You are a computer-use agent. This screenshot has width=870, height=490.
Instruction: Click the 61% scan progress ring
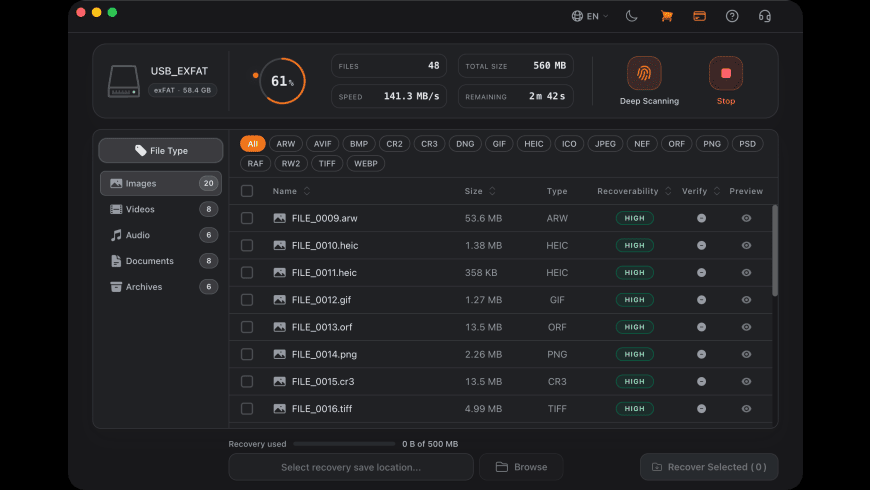[x=282, y=81]
